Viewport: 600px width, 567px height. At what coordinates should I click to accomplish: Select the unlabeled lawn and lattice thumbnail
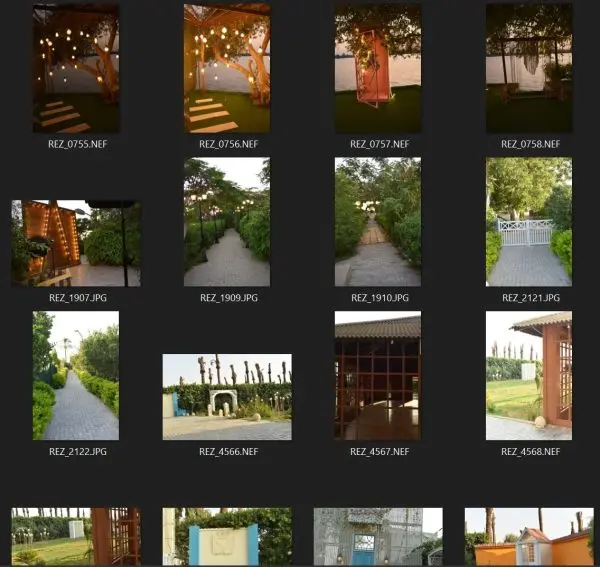[76, 537]
